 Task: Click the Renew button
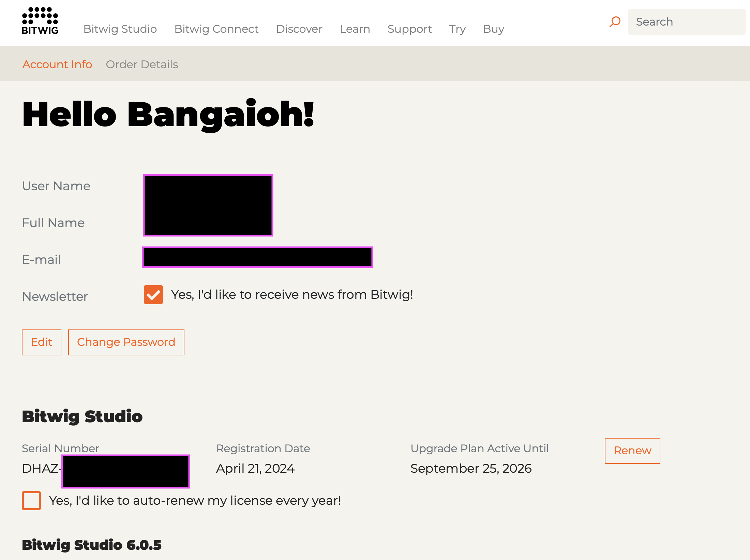coord(632,451)
